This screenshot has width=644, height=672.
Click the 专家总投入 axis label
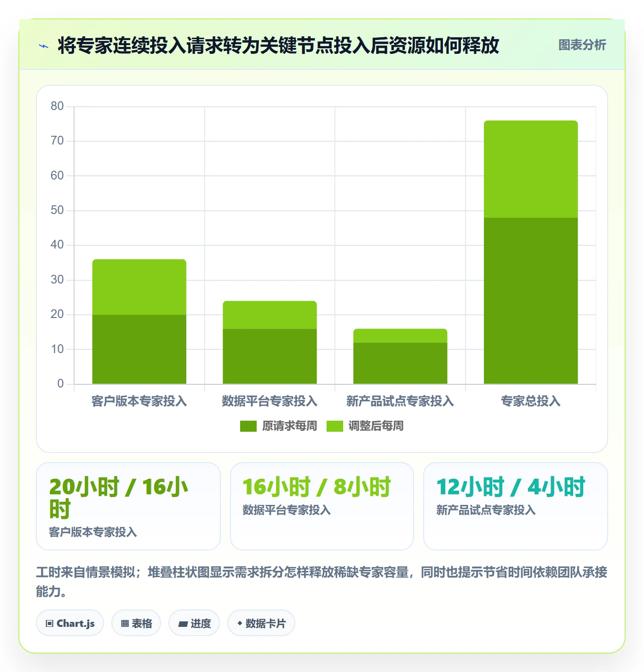[531, 401]
